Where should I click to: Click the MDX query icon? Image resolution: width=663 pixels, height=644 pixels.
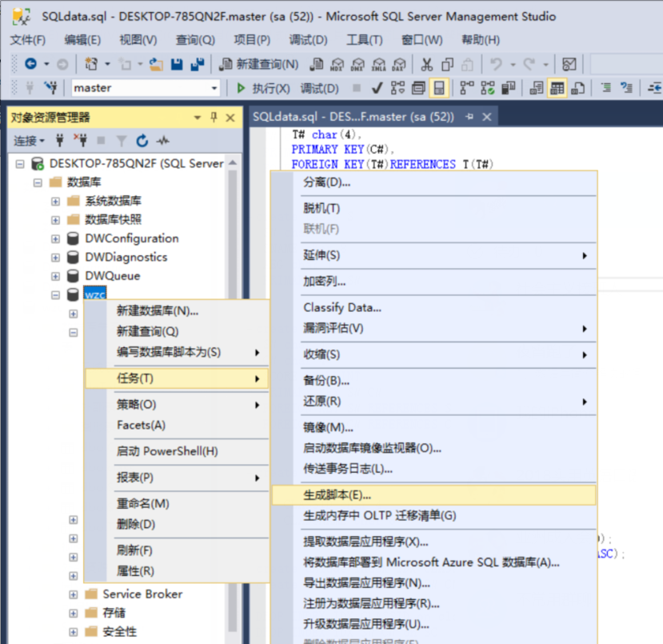(337, 64)
